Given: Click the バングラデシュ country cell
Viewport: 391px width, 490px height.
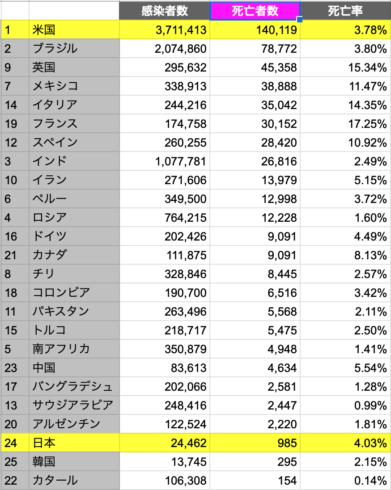Looking at the screenshot, I should pyautogui.click(x=74, y=387).
